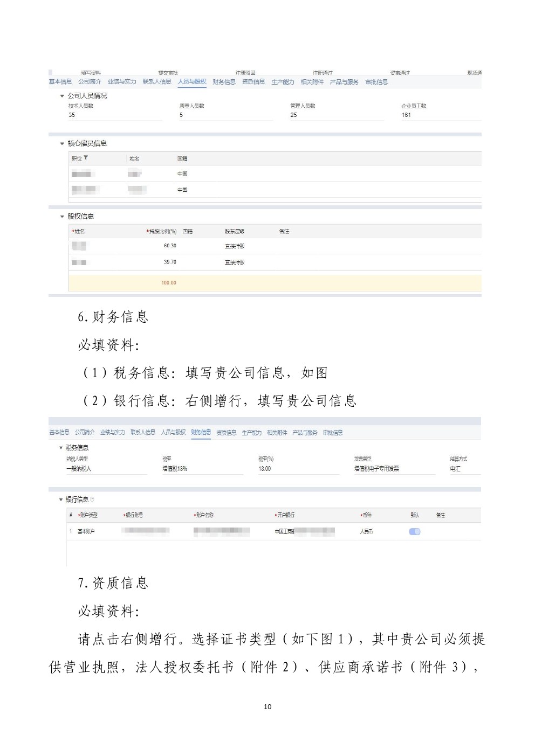Open 审批信息 tab in upper tab bar
This screenshot has height=756, width=535.
[x=376, y=82]
